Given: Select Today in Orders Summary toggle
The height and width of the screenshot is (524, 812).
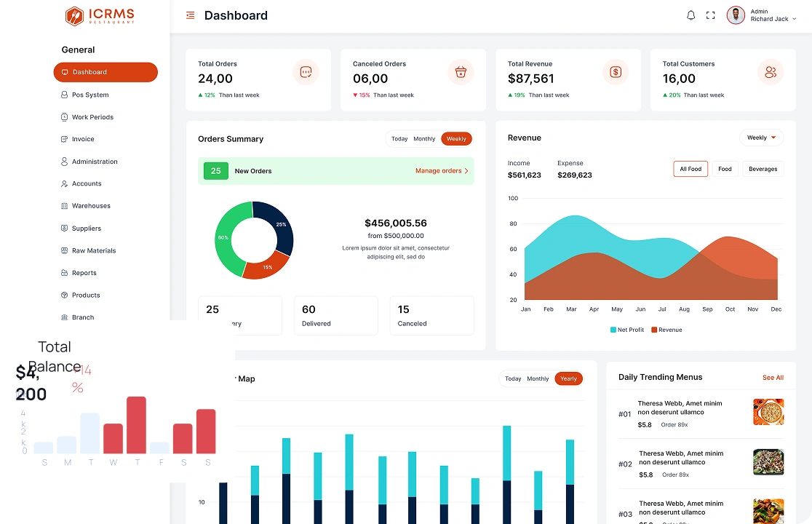Looking at the screenshot, I should pyautogui.click(x=399, y=139).
